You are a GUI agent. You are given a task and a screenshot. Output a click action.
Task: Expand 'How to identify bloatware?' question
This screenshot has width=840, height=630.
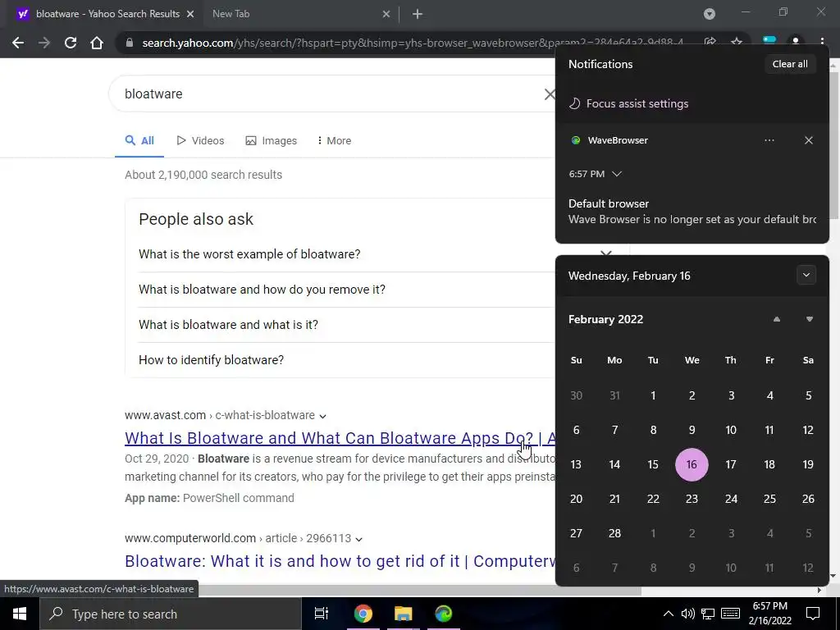click(x=346, y=360)
